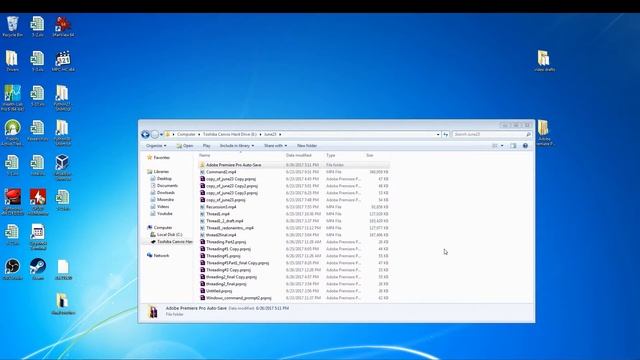Select copy_of_june23 Copy.prproj file
This screenshot has height=360, width=640.
coord(231,179)
